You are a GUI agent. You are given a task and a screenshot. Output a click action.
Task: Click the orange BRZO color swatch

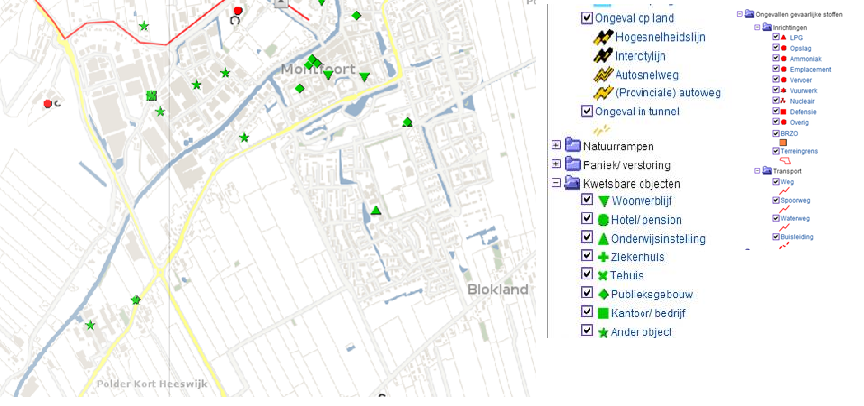pos(783,142)
